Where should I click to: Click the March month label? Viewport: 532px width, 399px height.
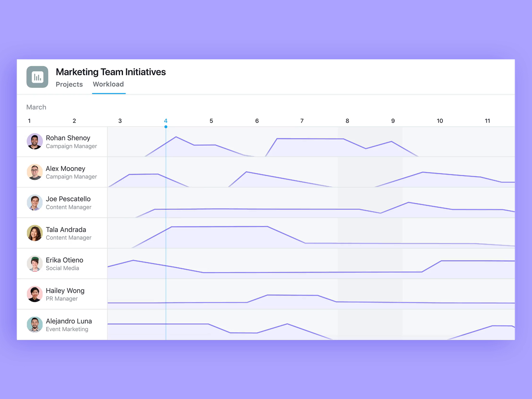(x=36, y=107)
